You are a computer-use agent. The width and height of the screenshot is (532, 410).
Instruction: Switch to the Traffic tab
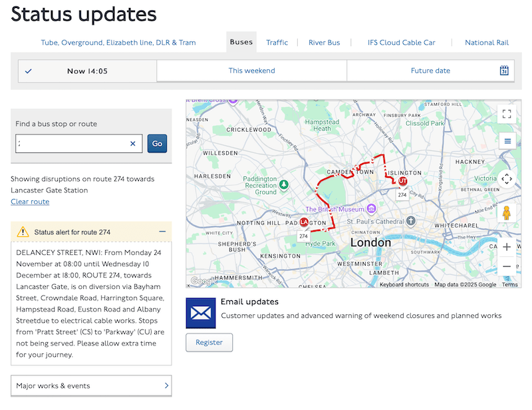coord(277,43)
